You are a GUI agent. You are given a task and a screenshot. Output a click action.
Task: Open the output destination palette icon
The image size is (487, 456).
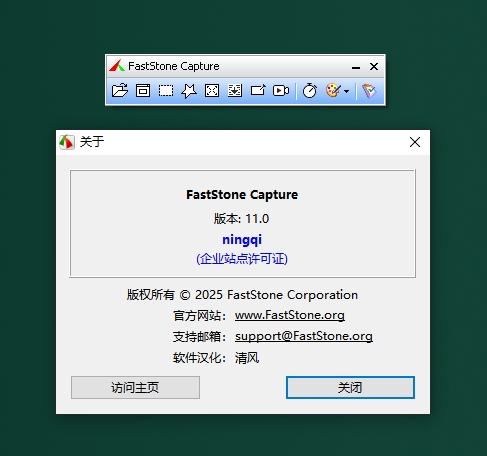(334, 91)
